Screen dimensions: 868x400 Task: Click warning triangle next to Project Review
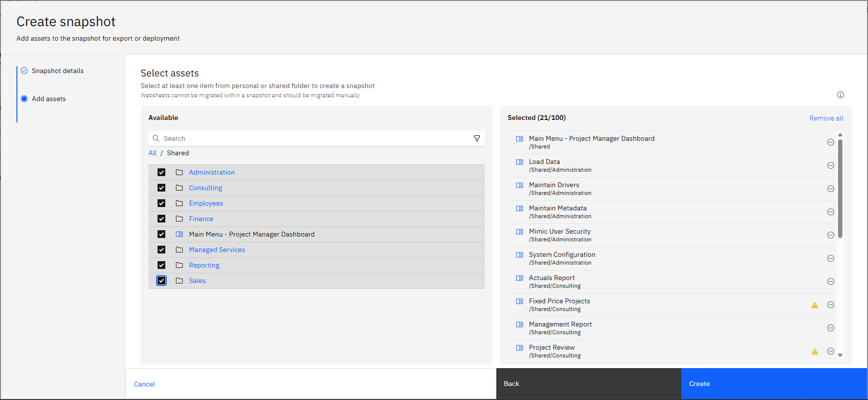point(814,352)
